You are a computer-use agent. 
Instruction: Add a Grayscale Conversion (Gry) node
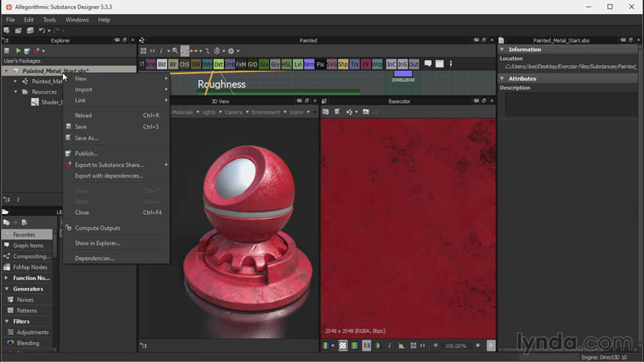275,64
